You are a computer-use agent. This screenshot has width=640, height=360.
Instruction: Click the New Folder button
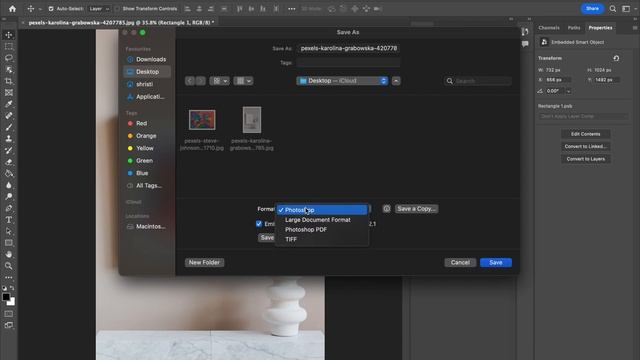(204, 262)
